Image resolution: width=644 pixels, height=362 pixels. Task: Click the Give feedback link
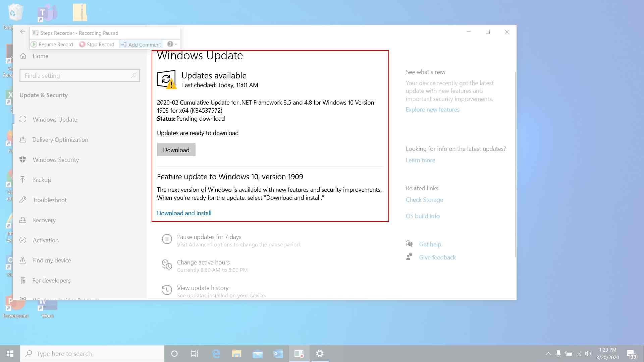click(437, 257)
